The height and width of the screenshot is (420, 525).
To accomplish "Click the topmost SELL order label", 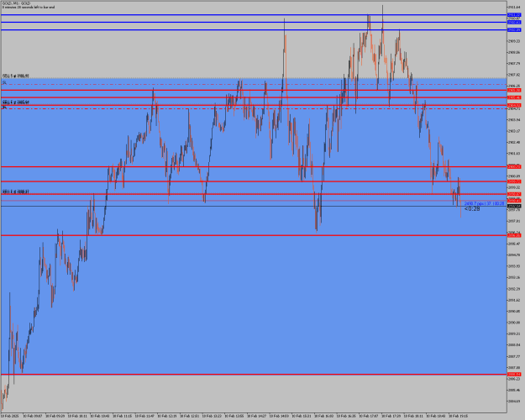I will coord(15,76).
